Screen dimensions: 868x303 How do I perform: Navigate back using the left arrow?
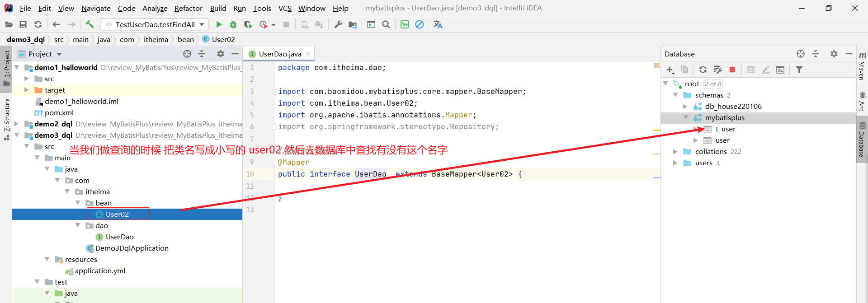pos(56,24)
